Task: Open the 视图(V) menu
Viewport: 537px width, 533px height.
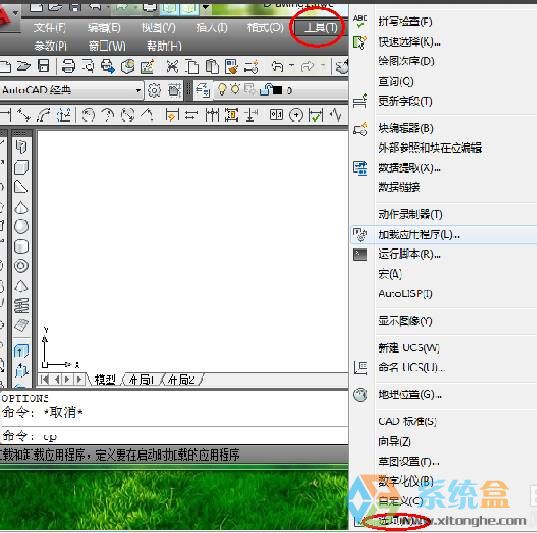Action: [159, 27]
